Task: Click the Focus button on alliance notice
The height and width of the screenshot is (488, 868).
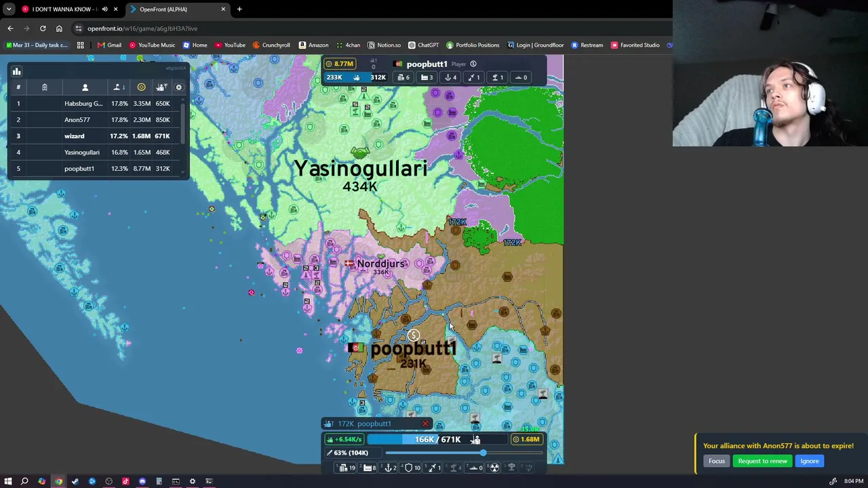Action: pos(717,461)
